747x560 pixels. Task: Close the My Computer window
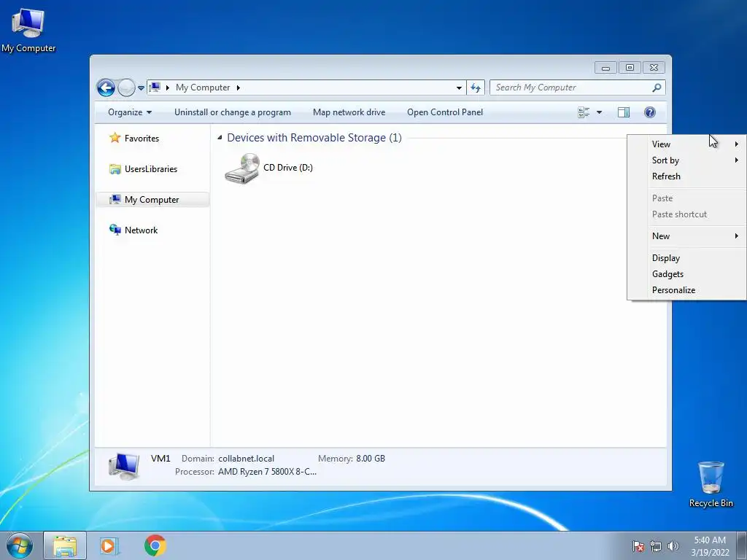click(x=654, y=68)
